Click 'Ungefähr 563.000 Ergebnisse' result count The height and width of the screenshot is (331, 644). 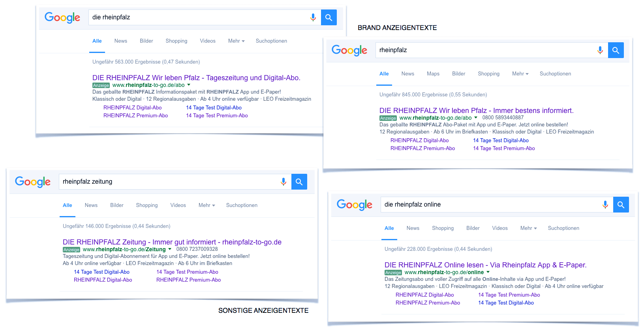pos(146,62)
